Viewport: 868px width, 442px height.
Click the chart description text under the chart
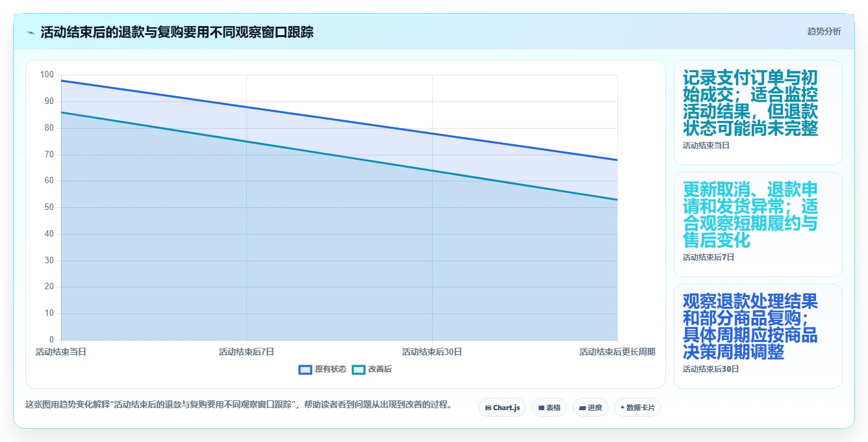[238, 404]
